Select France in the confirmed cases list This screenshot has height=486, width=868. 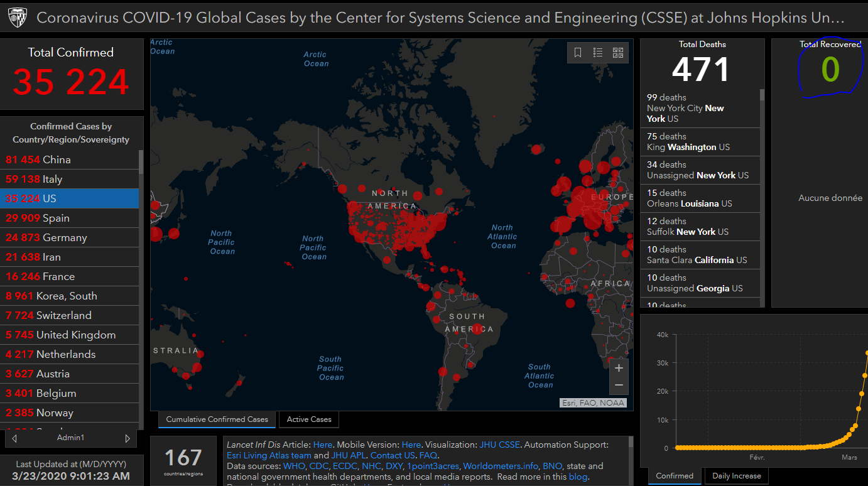69,276
